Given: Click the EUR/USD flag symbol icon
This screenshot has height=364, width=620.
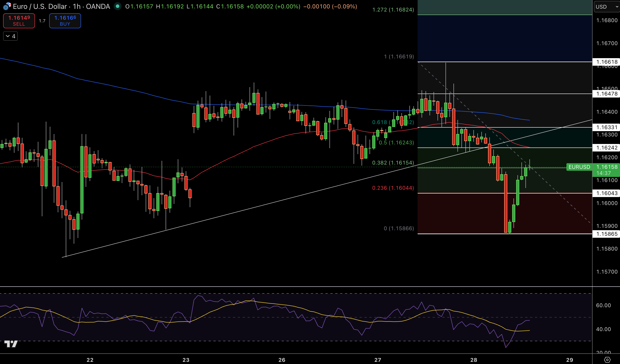Looking at the screenshot, I should pos(7,6).
